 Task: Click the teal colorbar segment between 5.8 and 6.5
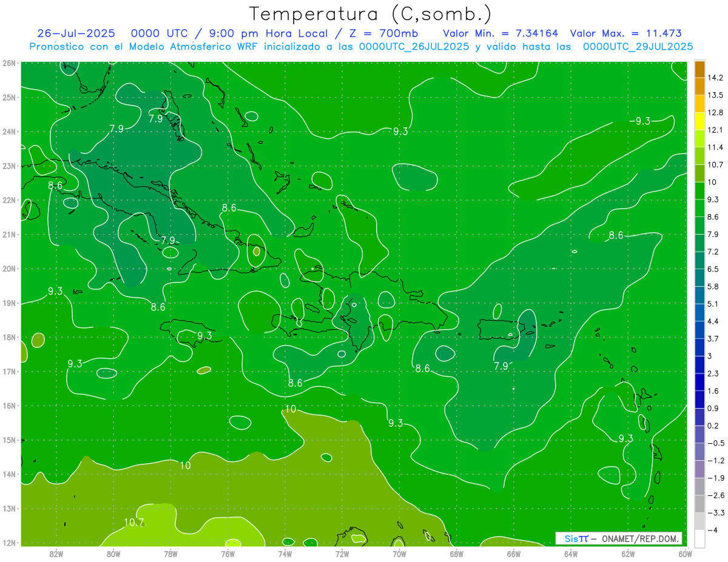pyautogui.click(x=699, y=278)
